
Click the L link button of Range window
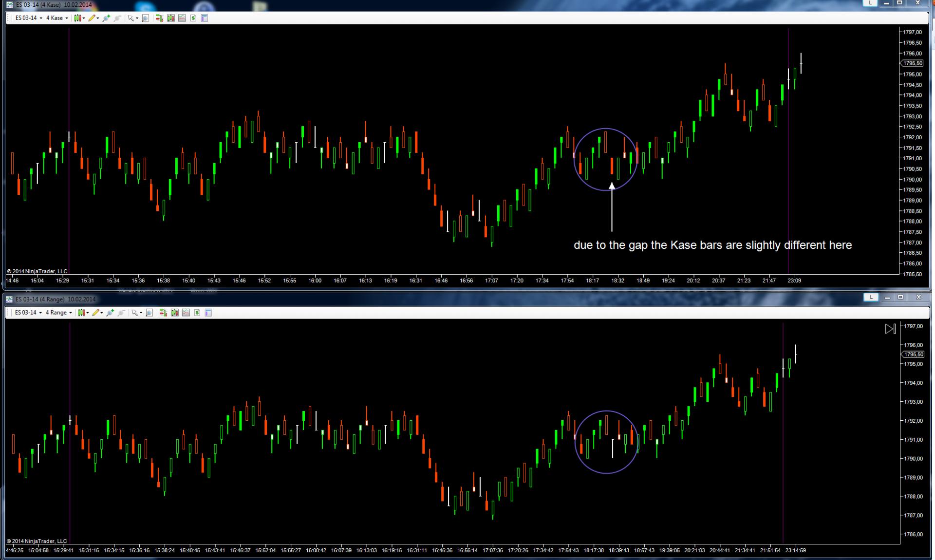pos(871,298)
